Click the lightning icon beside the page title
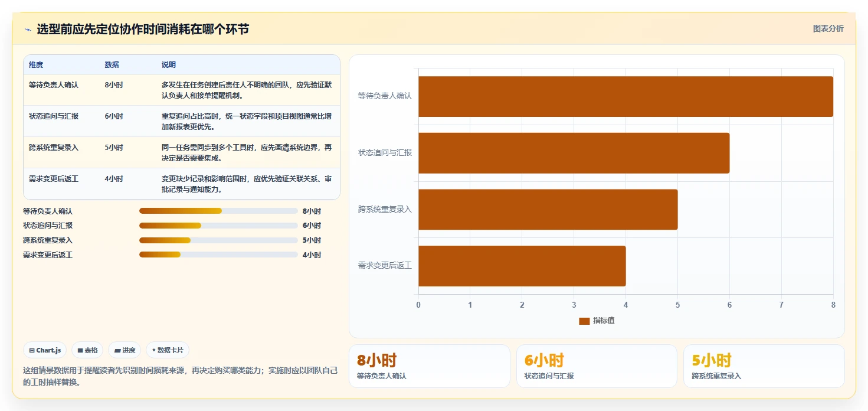This screenshot has width=868, height=411. click(28, 30)
